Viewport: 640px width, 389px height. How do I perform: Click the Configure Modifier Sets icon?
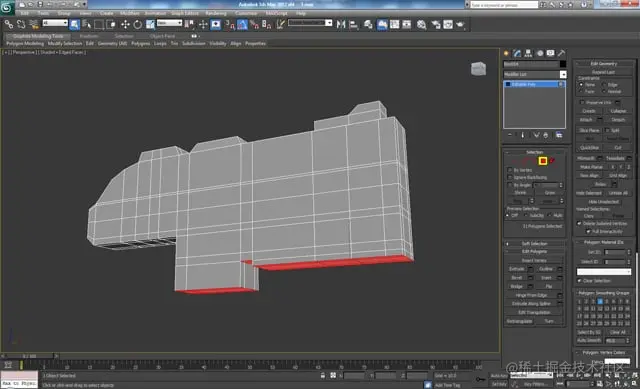559,135
